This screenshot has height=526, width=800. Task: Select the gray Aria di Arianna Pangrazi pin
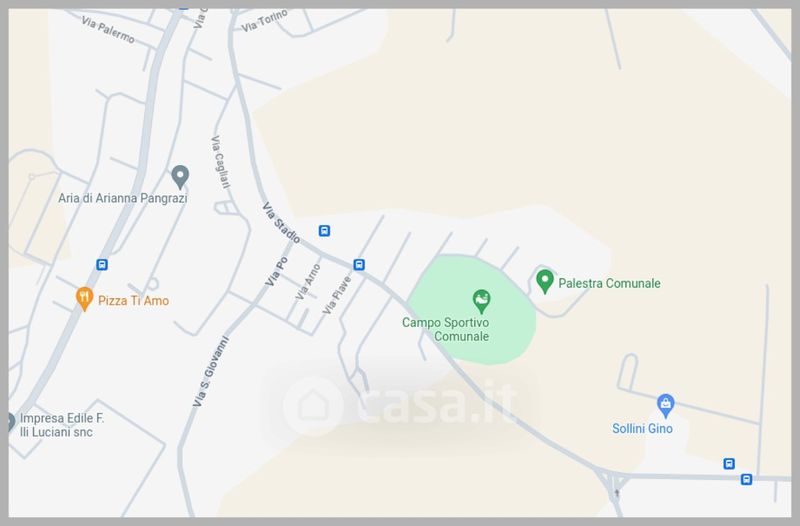pos(180,177)
